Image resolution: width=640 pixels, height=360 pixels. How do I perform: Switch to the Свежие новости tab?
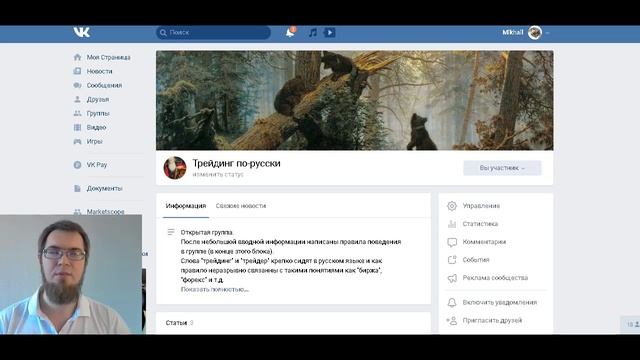pos(241,206)
